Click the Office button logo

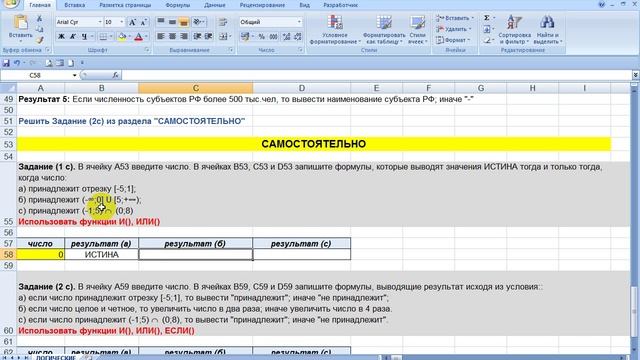(10, 4)
